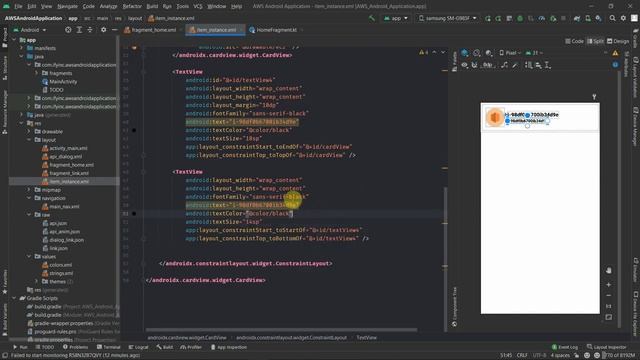Click Zoom to Fit icon in preview
This screenshot has height=360, width=640.
click(x=609, y=317)
